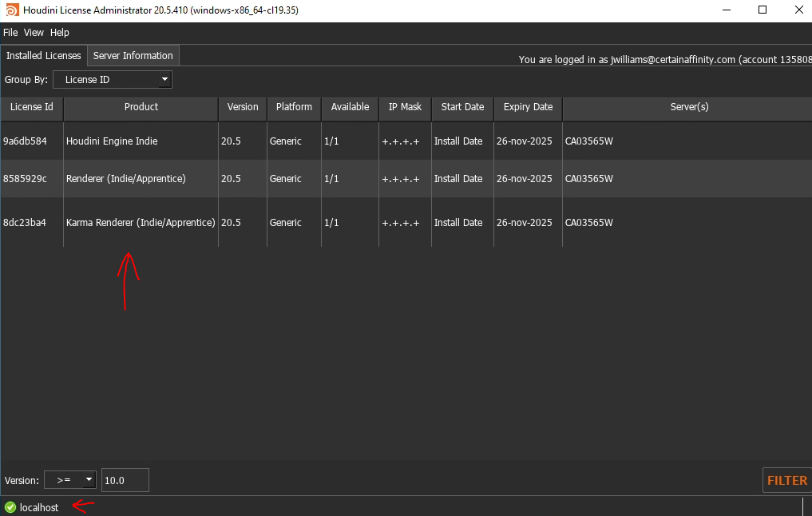Click the version filter field showing 10.0
The width and height of the screenshot is (812, 516).
click(125, 480)
